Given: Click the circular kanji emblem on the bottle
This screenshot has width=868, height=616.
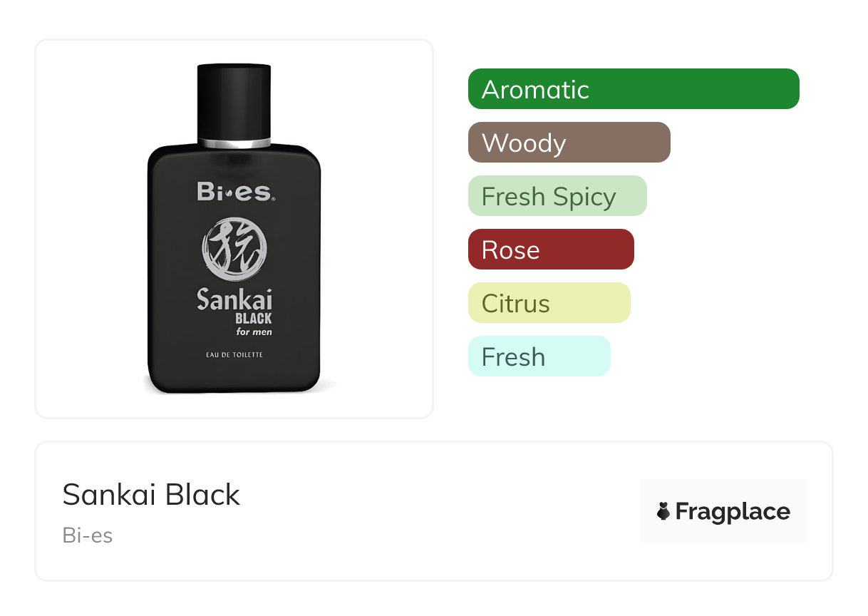Looking at the screenshot, I should click(234, 250).
